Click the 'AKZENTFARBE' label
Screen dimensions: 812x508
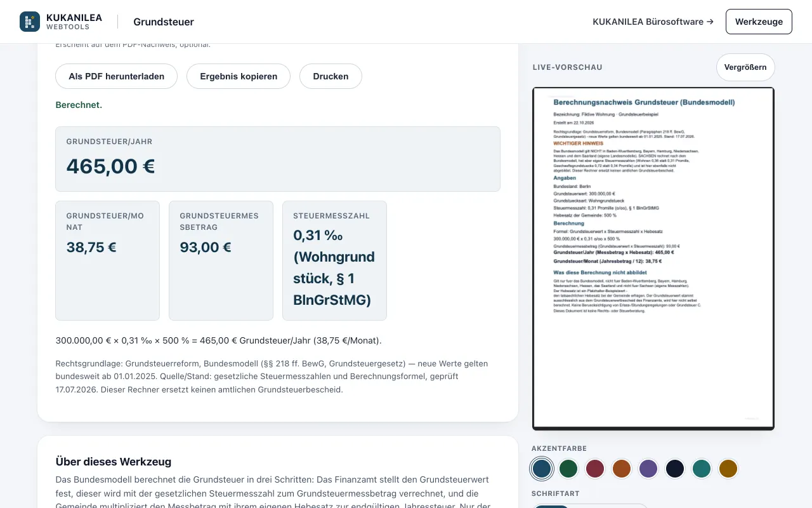pyautogui.click(x=559, y=447)
